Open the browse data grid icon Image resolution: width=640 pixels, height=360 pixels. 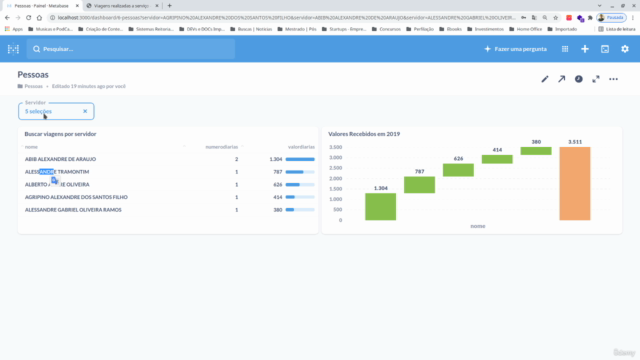pyautogui.click(x=565, y=49)
